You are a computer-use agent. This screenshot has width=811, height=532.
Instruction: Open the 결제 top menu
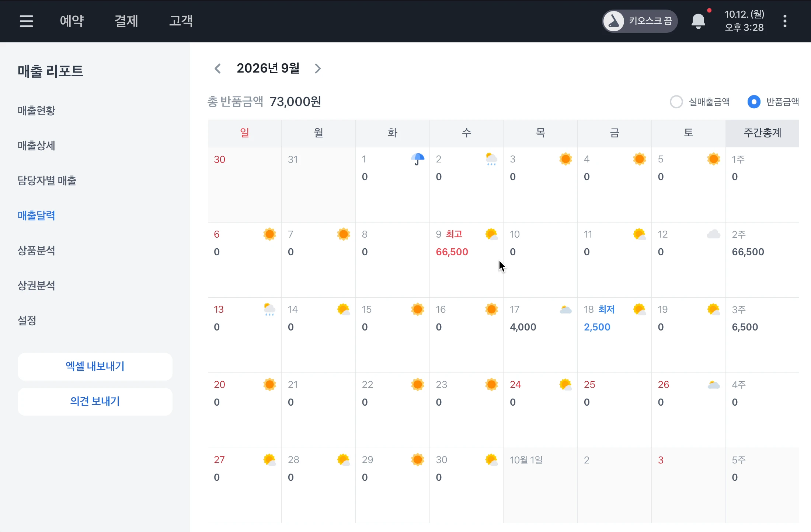(126, 21)
